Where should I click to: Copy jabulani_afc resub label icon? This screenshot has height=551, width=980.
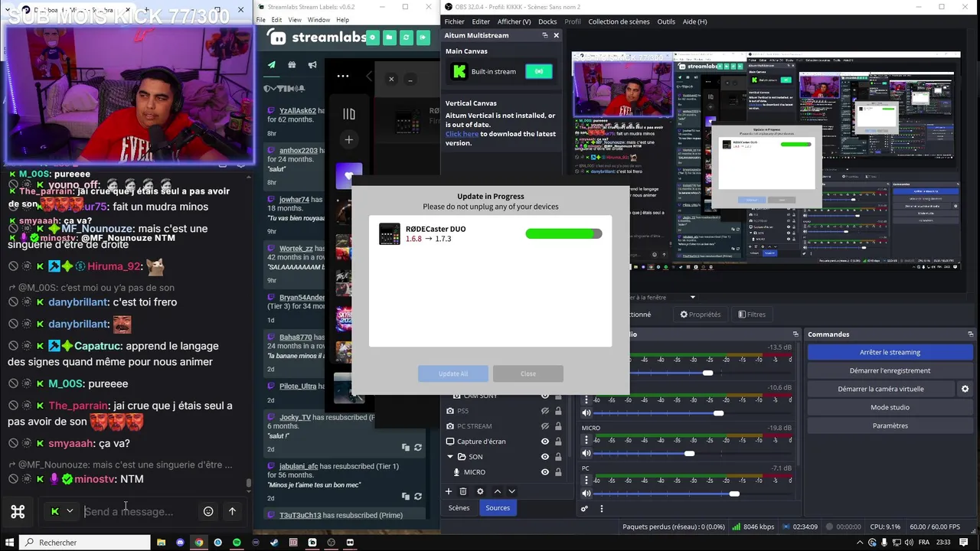[x=406, y=497]
